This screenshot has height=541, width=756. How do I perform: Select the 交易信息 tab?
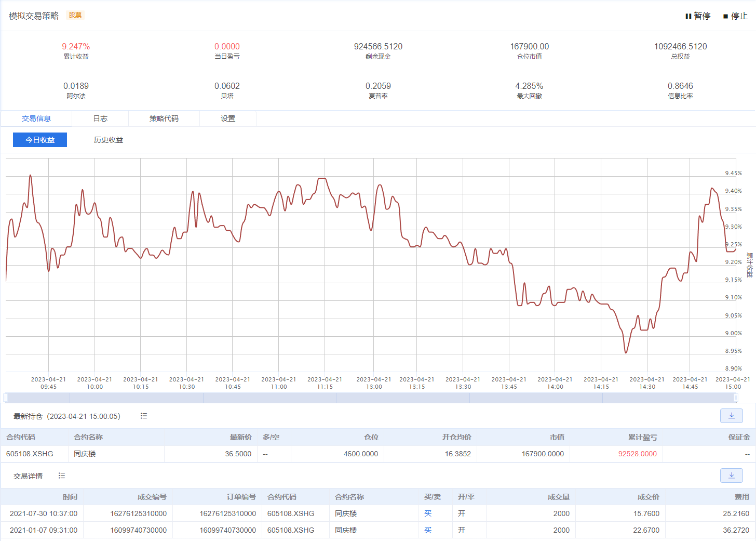click(x=36, y=118)
